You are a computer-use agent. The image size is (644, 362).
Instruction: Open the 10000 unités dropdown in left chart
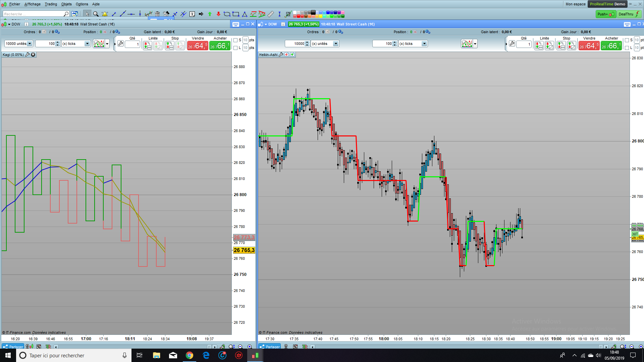[x=30, y=44]
